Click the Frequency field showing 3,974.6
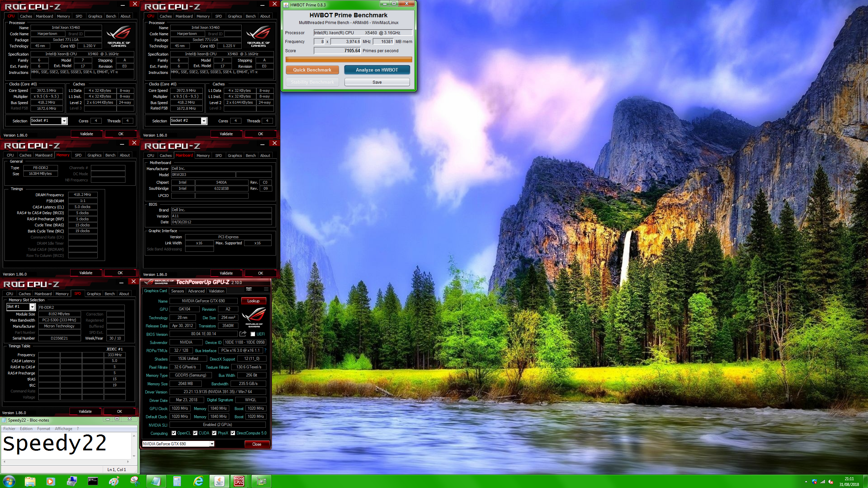 (346, 42)
